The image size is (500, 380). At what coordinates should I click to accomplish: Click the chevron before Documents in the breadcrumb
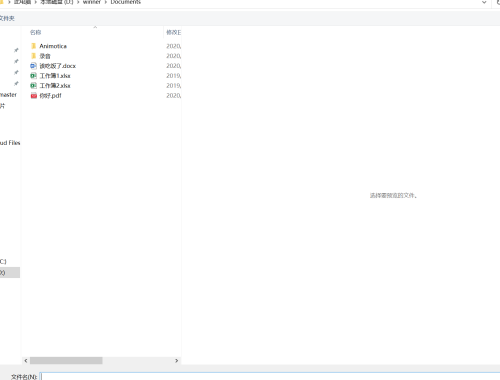tap(106, 2)
